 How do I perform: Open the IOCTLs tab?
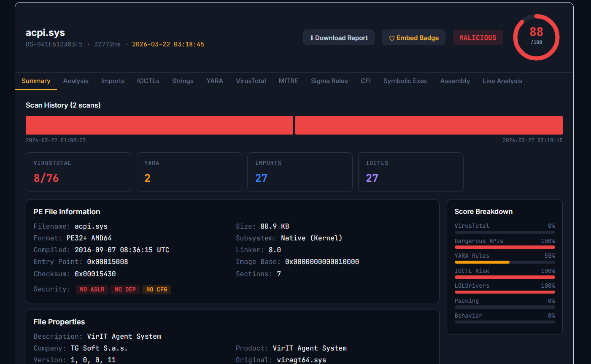coord(148,81)
